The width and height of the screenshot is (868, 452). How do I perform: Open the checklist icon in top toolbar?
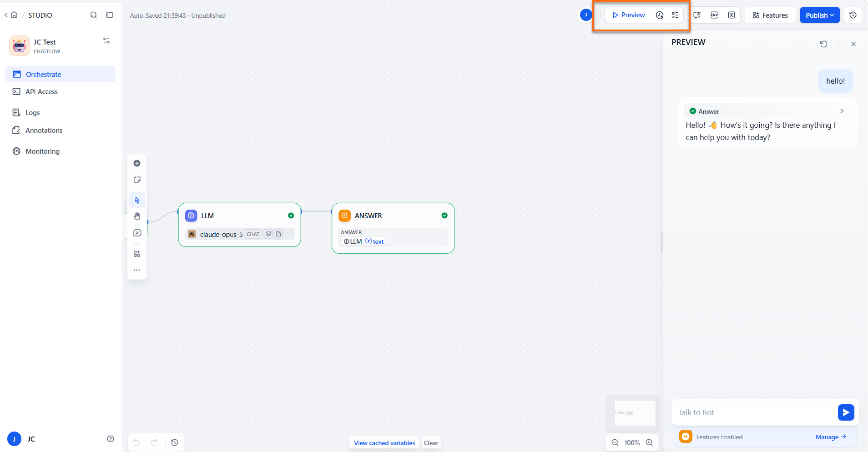click(675, 15)
